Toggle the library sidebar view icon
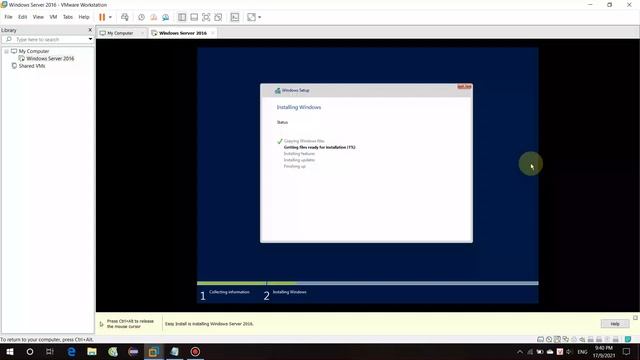 click(x=182, y=17)
